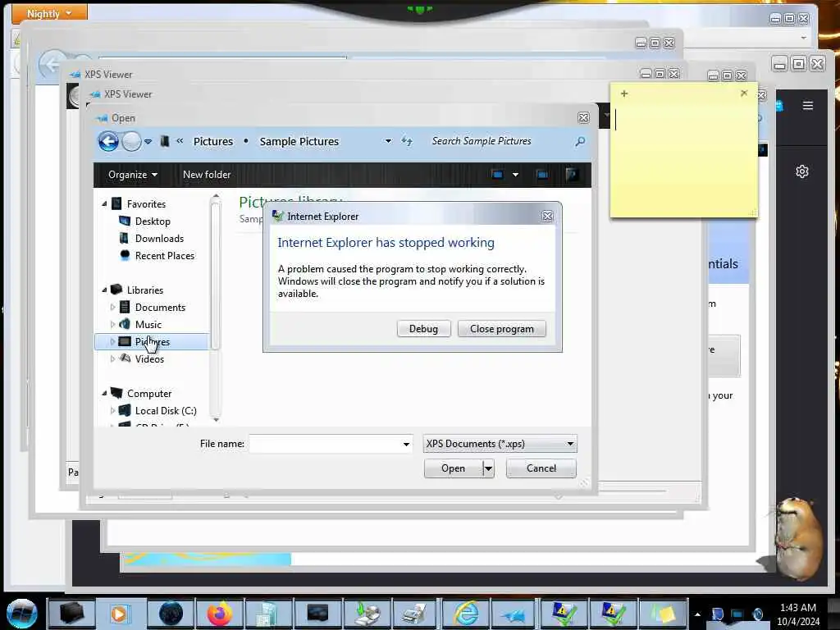Click the Back arrow in the Open dialog

108,141
